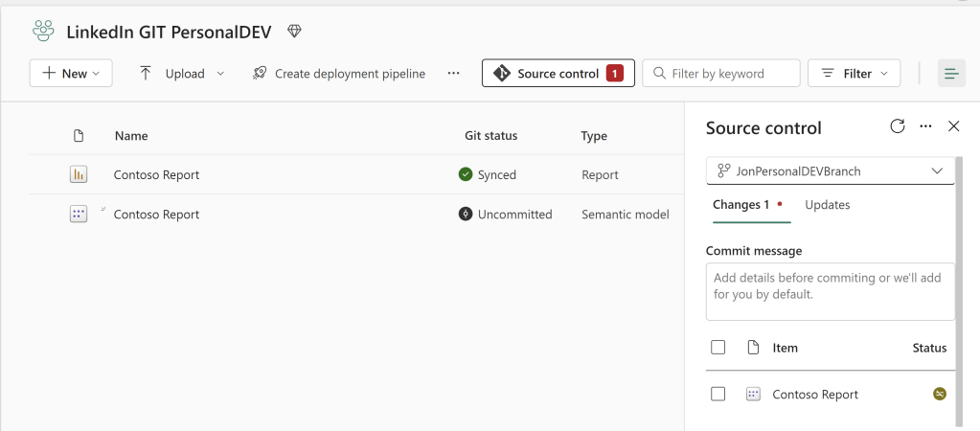
Task: Open the more options ellipsis in Source control panel
Action: click(x=925, y=126)
